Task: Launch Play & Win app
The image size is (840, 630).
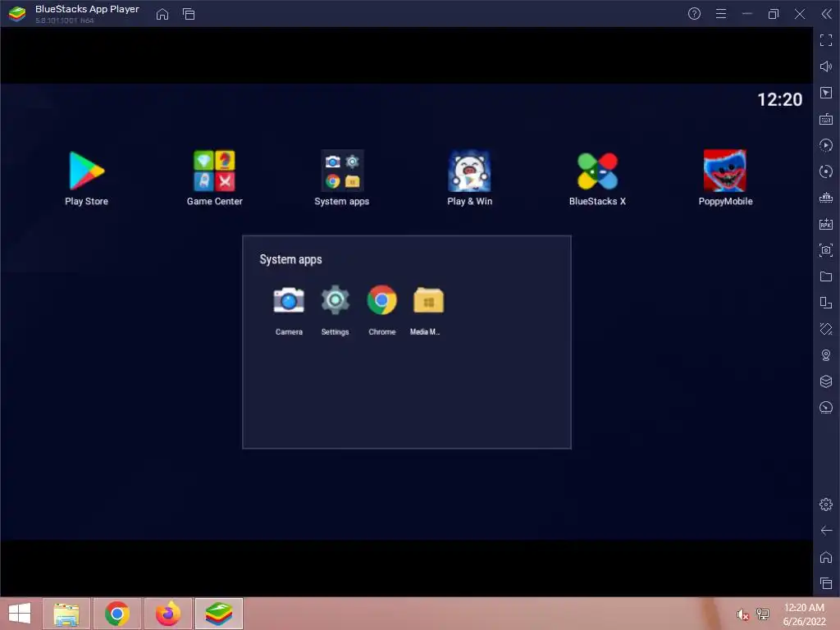Action: pos(469,171)
